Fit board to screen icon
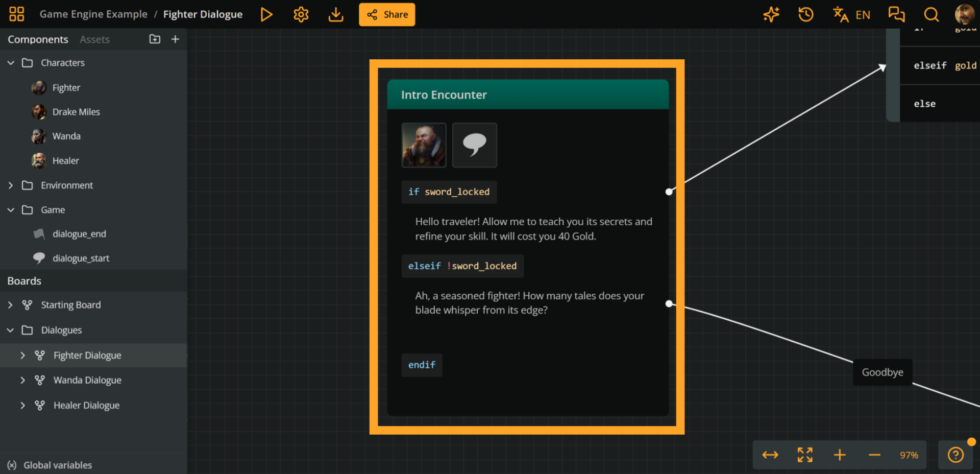 pyautogui.click(x=805, y=455)
